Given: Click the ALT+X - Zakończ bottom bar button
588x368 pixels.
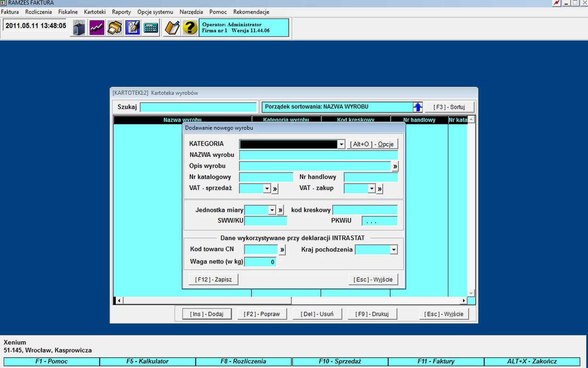Looking at the screenshot, I should (x=532, y=362).
